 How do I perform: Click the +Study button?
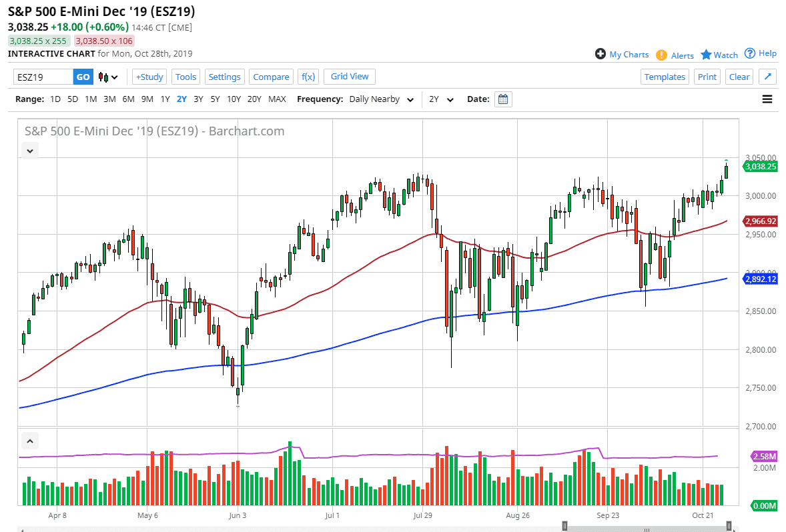coord(149,77)
